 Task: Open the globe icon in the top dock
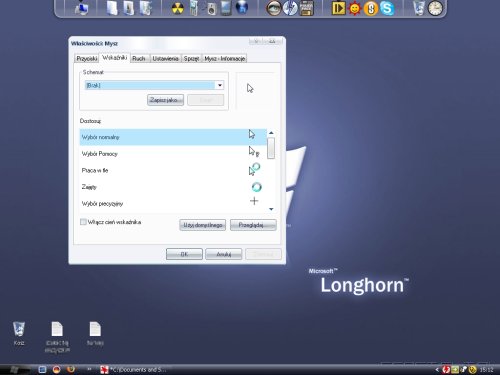(x=242, y=8)
